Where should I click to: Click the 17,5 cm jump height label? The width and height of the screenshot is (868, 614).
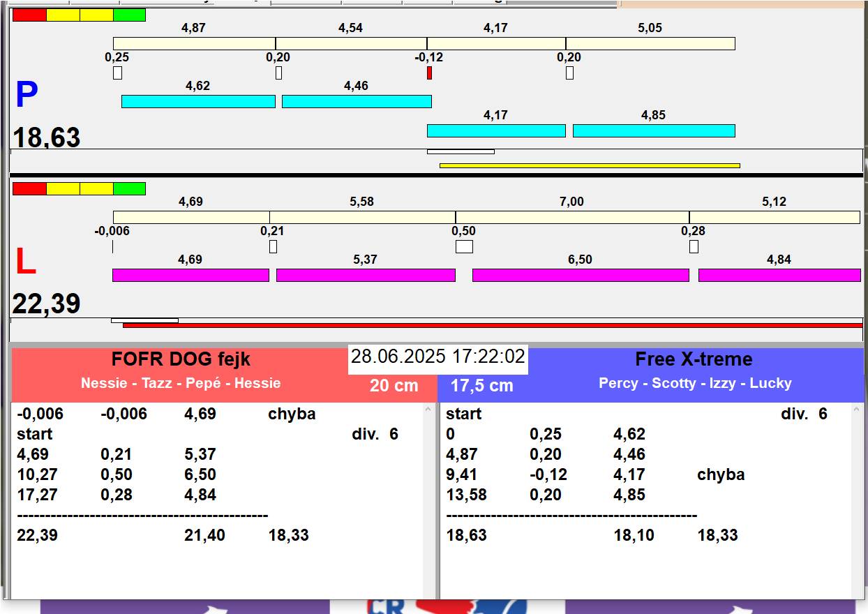tap(481, 386)
